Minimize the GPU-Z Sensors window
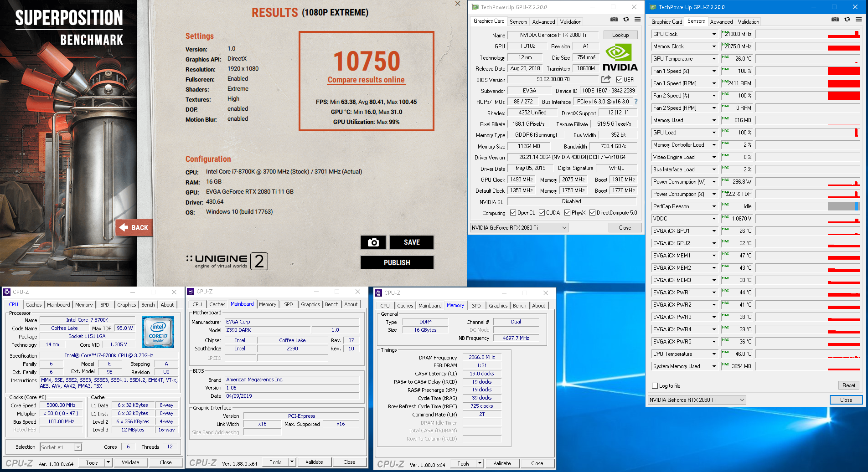This screenshot has width=868, height=472. pos(814,7)
